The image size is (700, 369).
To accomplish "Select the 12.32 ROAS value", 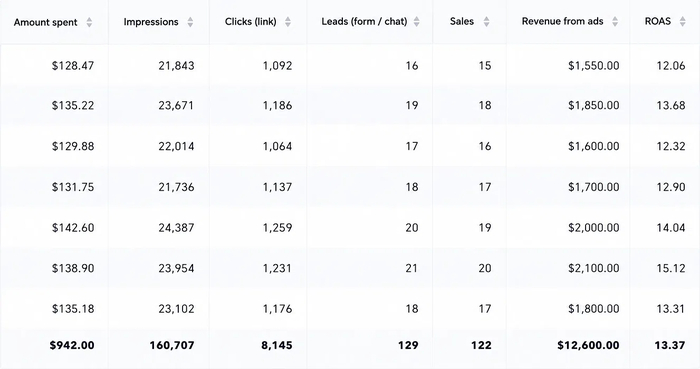I will point(671,146).
